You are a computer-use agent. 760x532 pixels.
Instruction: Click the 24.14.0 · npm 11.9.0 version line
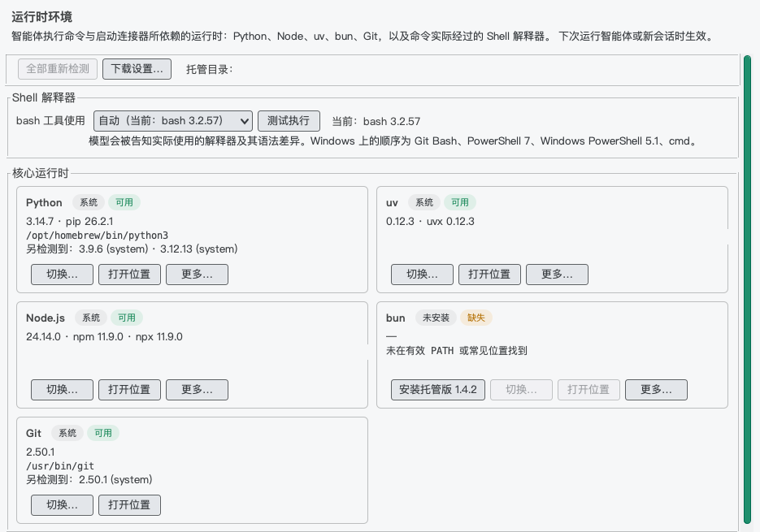(x=104, y=337)
